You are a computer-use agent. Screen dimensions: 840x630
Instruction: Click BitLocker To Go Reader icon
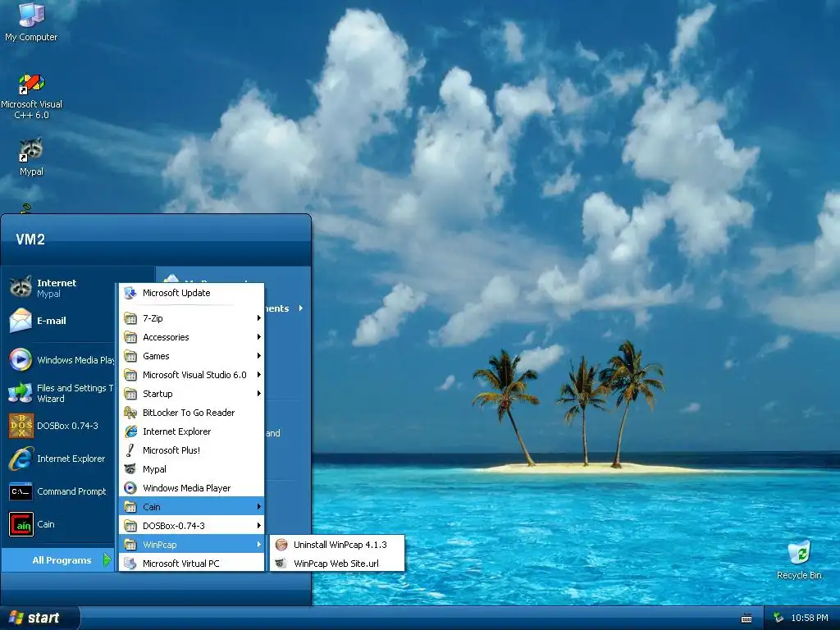pos(130,413)
